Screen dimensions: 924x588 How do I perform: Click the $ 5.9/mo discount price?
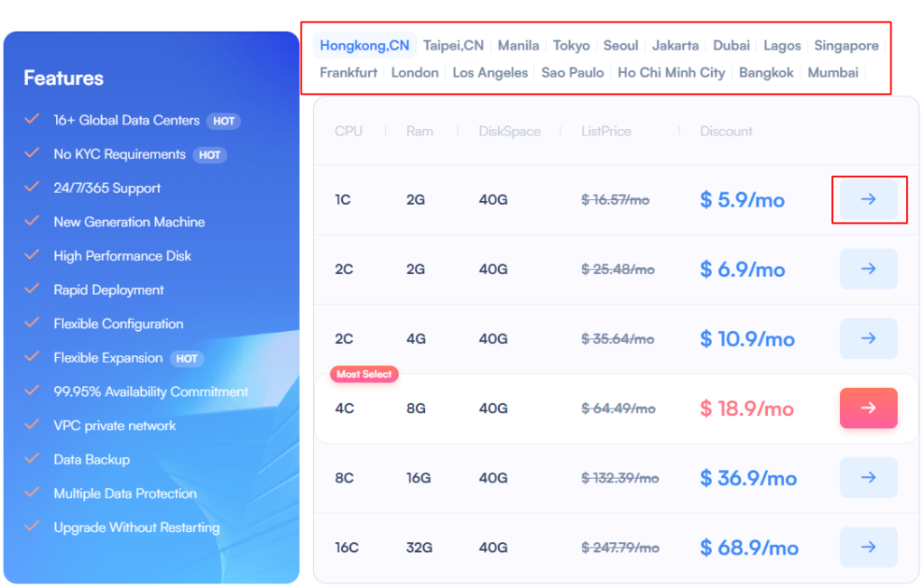[742, 199]
